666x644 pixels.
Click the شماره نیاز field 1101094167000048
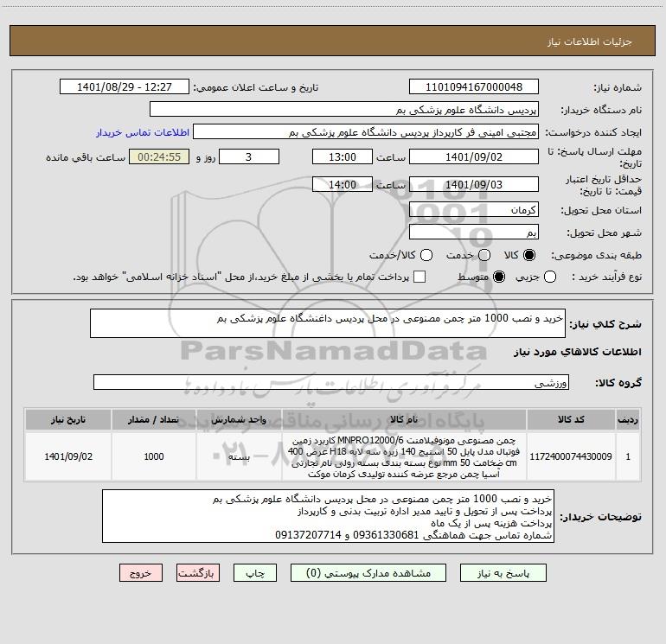[x=474, y=87]
